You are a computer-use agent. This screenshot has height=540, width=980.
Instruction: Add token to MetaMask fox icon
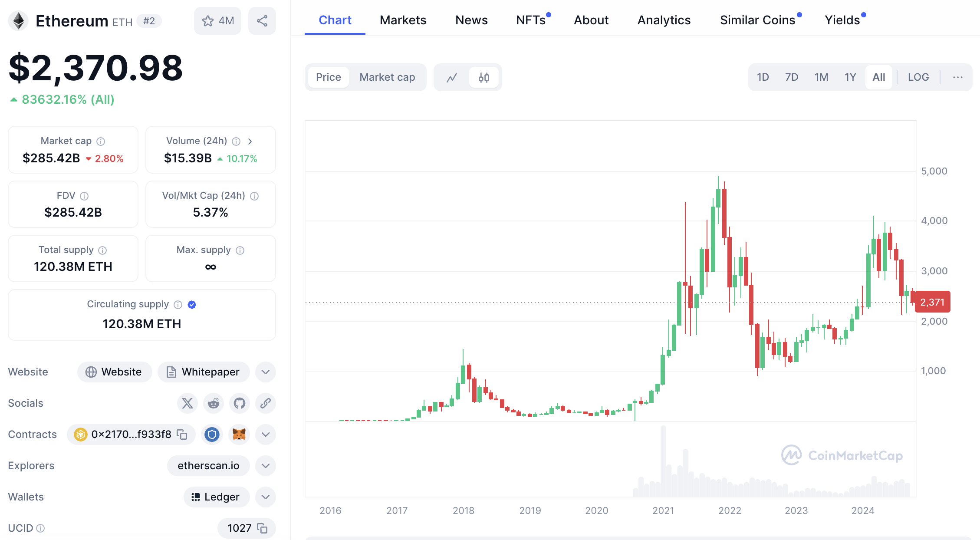click(x=239, y=435)
